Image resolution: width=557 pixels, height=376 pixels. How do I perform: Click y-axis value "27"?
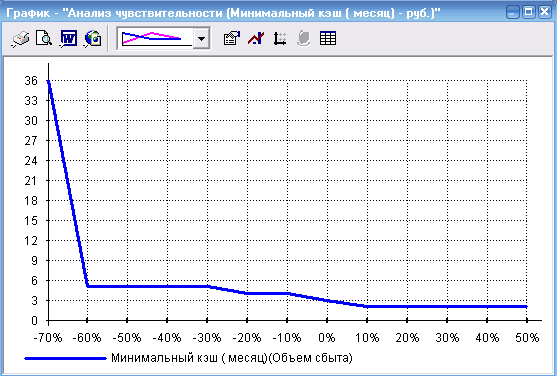point(31,141)
